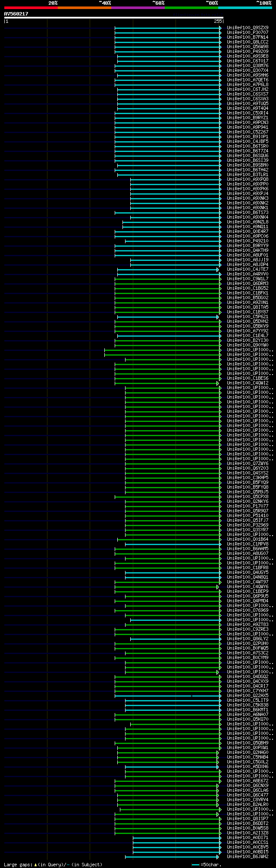Select the UniRef100_Q8ITA5 label
This screenshot has height=868, width=276.
click(x=248, y=307)
